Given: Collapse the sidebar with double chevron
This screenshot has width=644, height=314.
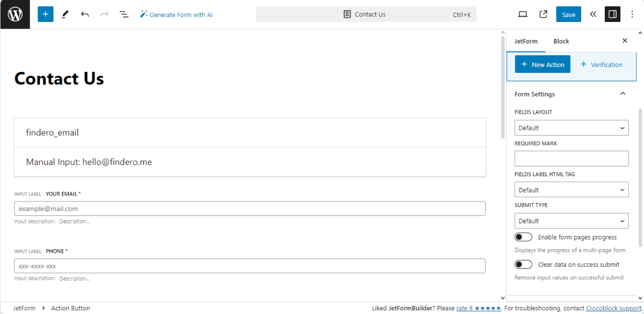Looking at the screenshot, I should click(x=592, y=14).
